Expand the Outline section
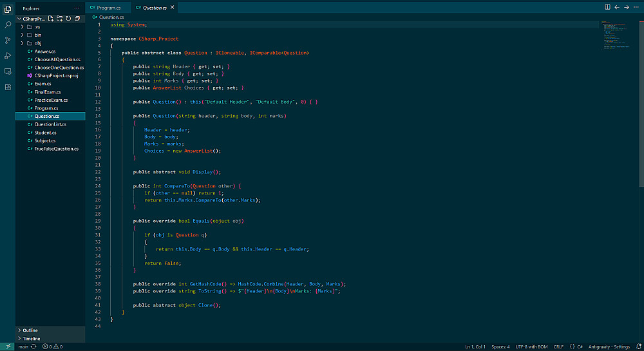Screen dimensions: 644x351 [30, 330]
